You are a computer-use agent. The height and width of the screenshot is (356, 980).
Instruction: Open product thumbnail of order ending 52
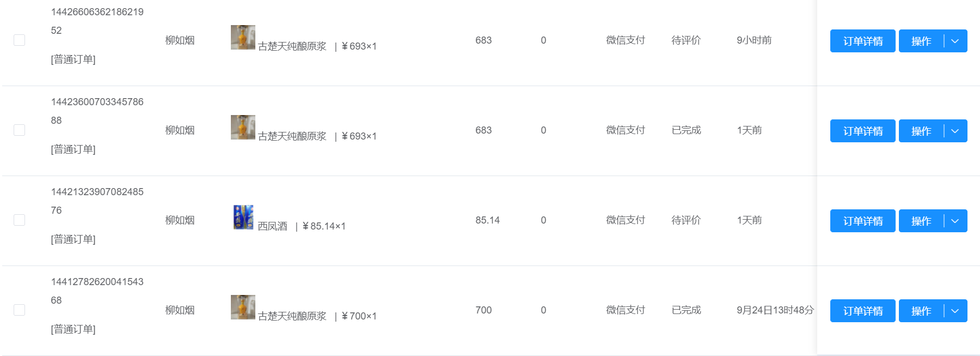(243, 37)
